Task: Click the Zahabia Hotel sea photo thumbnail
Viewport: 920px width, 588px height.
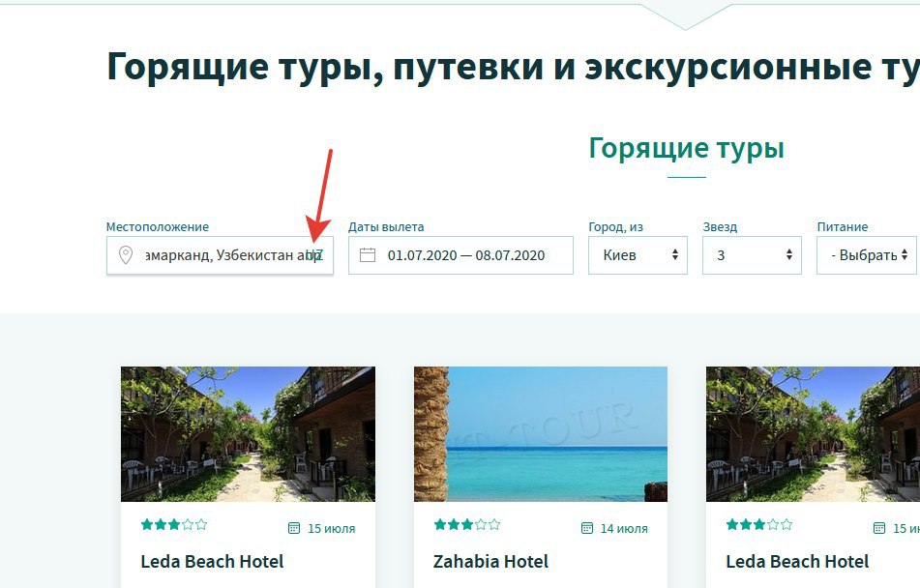Action: 541,434
